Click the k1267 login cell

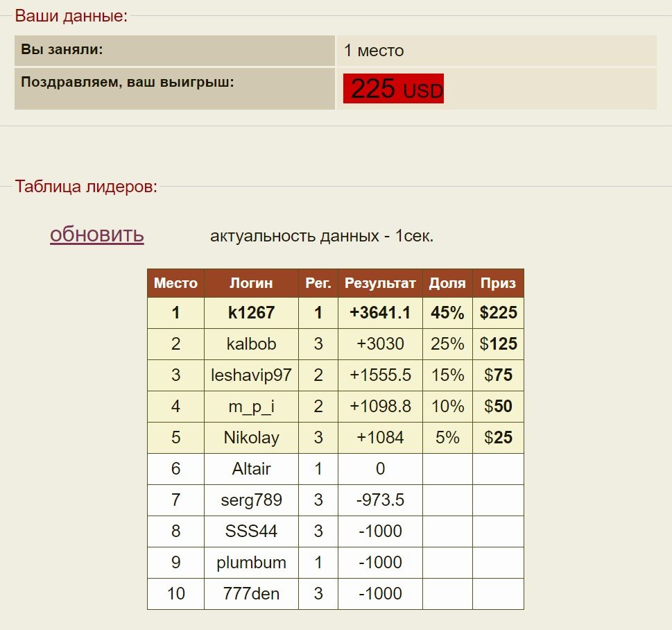coord(251,313)
